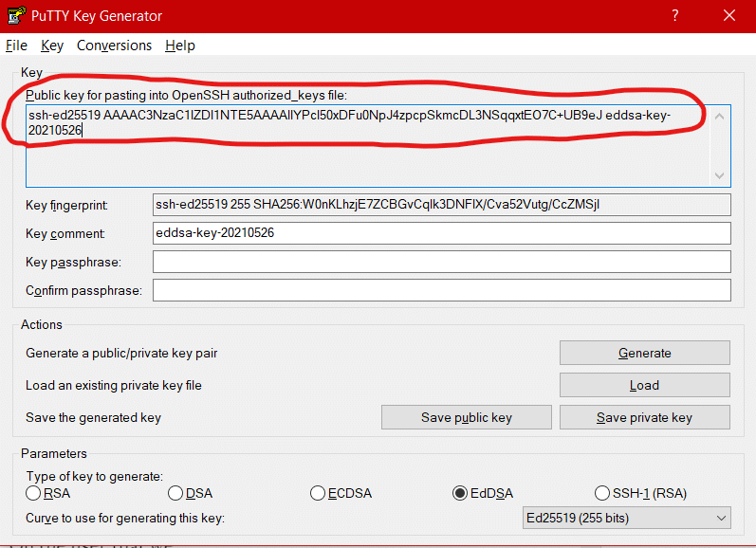Open the Help menu

(x=180, y=46)
